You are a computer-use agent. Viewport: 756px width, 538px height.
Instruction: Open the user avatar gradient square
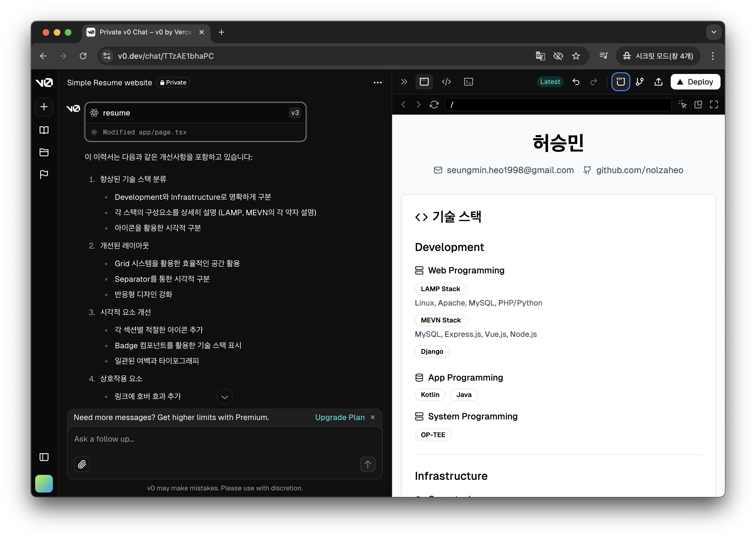pyautogui.click(x=44, y=483)
